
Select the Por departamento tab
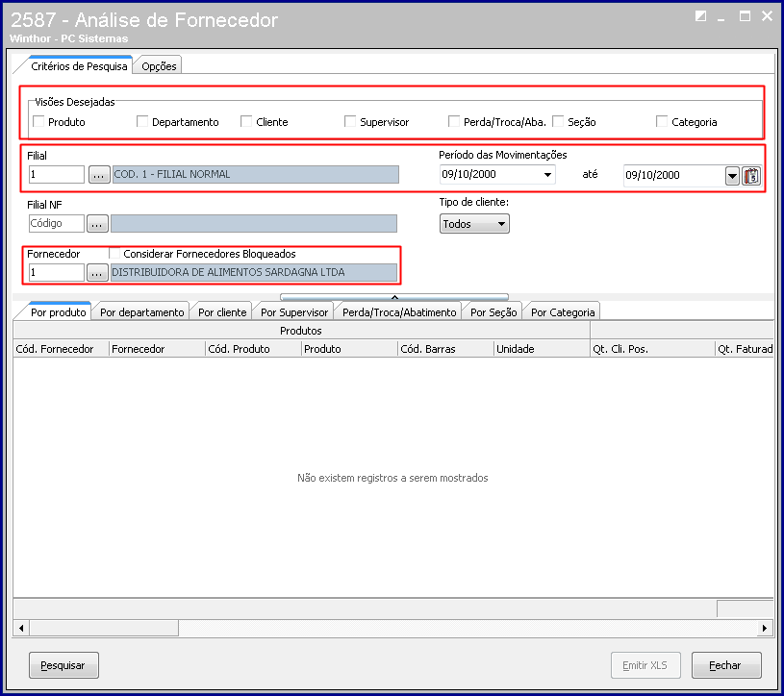tap(142, 312)
